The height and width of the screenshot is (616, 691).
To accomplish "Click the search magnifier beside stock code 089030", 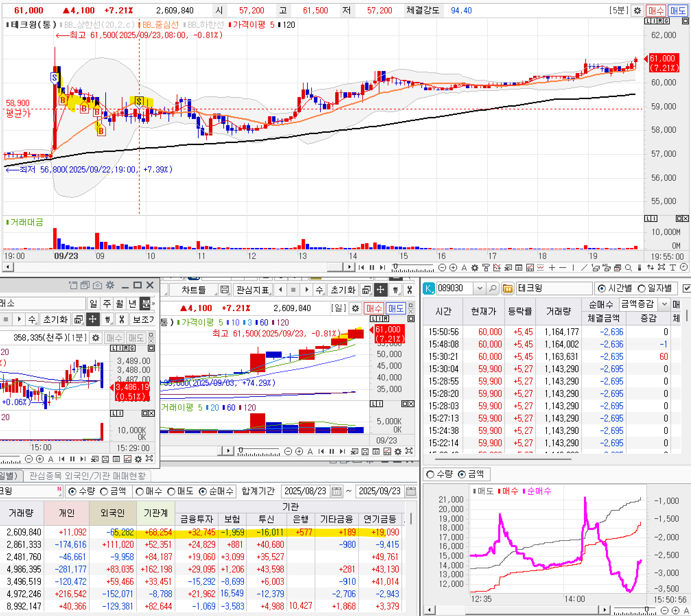I will pos(493,288).
